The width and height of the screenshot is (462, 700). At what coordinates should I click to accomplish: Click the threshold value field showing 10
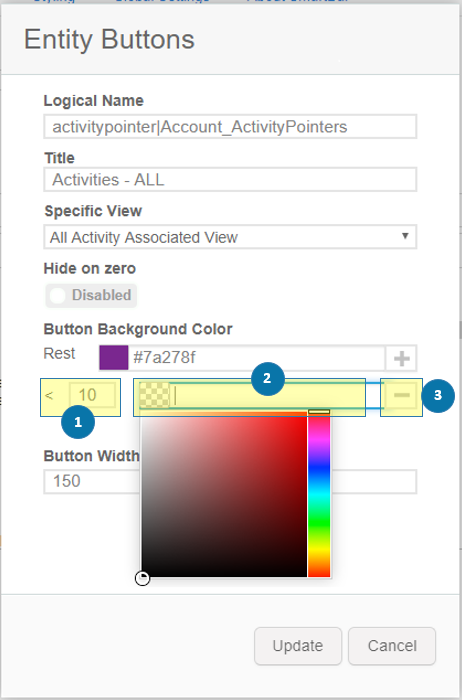click(92, 395)
